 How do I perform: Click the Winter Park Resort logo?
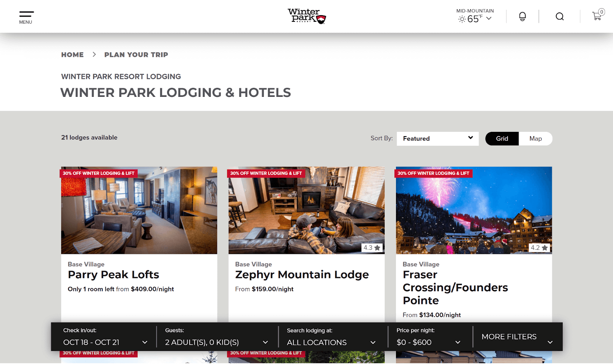tap(306, 16)
